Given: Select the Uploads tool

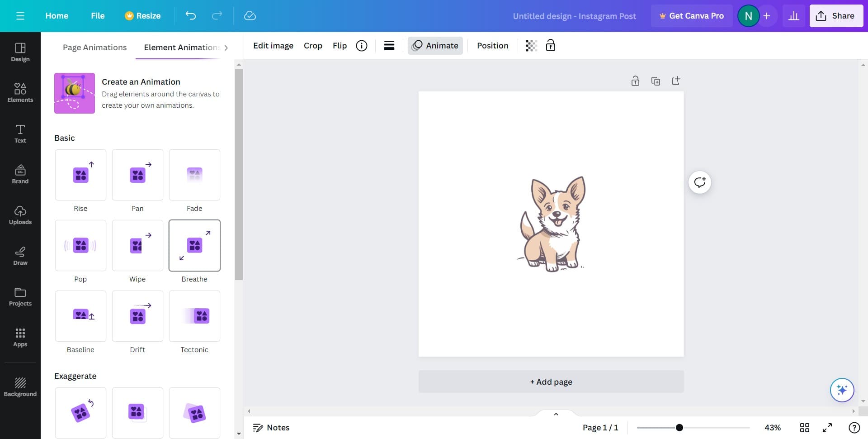Looking at the screenshot, I should [20, 215].
